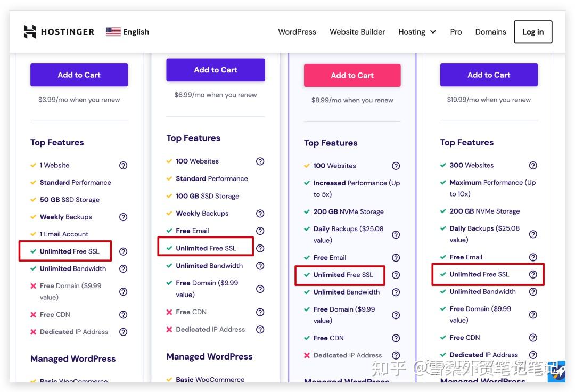Open help icon beside Free Email in second plan

[x=260, y=231]
